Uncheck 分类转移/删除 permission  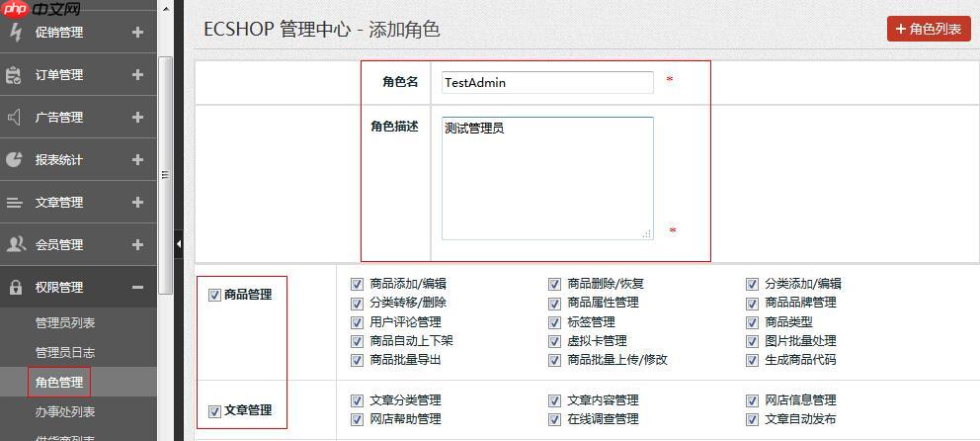coord(357,304)
